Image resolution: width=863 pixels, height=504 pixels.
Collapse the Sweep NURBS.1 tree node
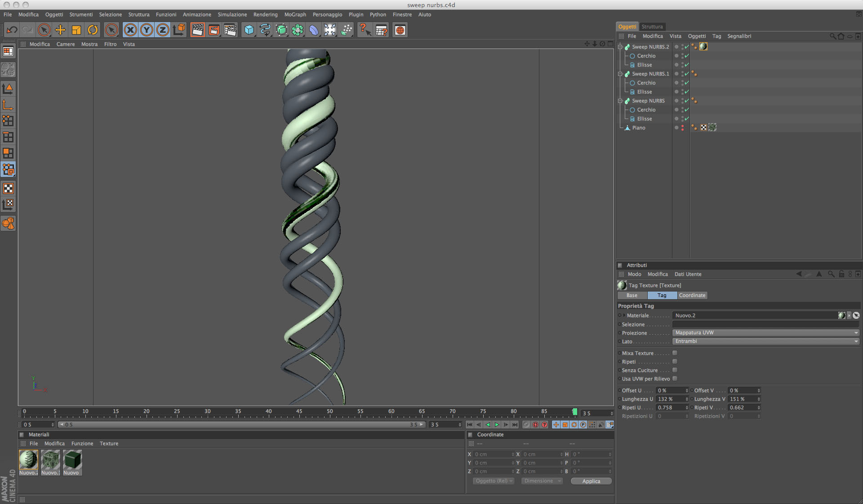coord(620,74)
